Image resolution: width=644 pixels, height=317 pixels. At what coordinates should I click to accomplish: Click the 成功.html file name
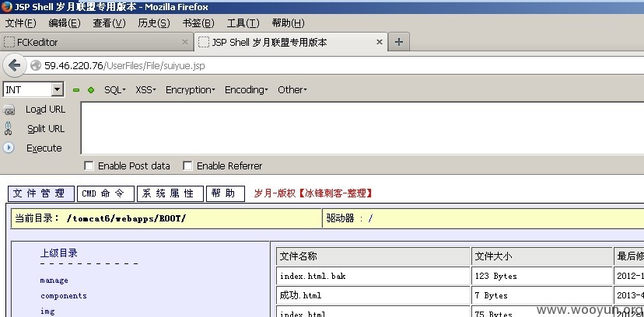click(x=301, y=295)
